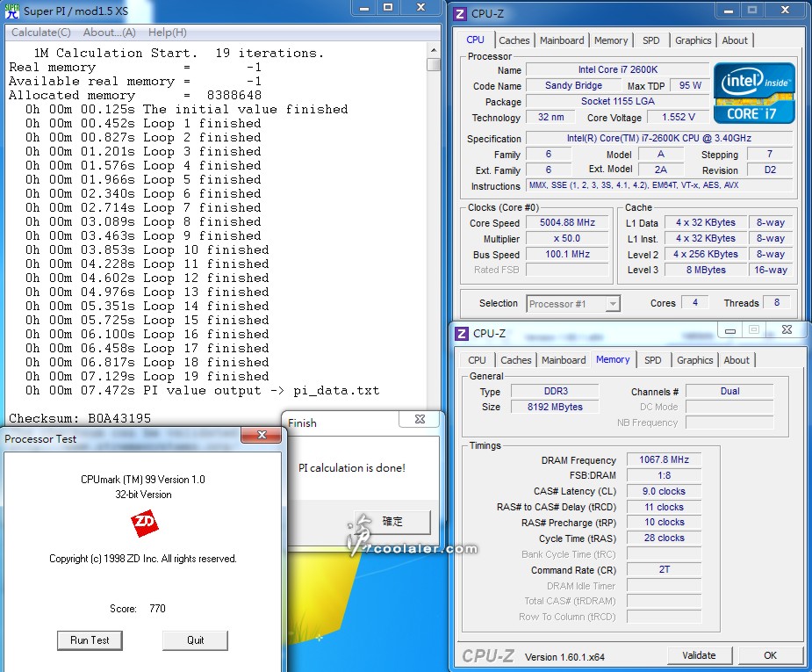The image size is (812, 672).
Task: Select CPU tab in upper CPU-Z window
Action: coord(475,40)
